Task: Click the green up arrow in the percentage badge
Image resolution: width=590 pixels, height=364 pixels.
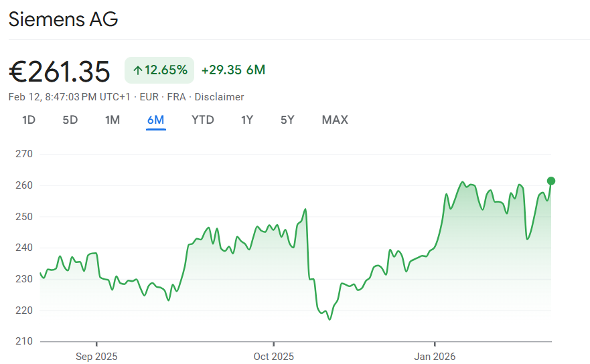Action: (x=138, y=70)
